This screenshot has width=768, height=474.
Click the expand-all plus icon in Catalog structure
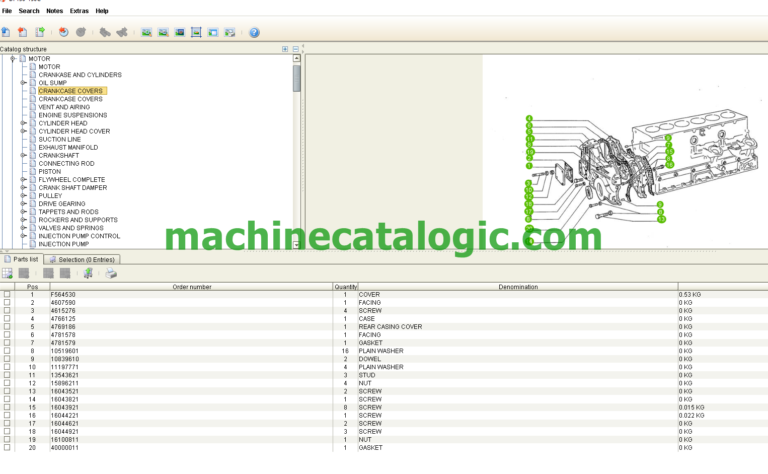click(x=285, y=49)
